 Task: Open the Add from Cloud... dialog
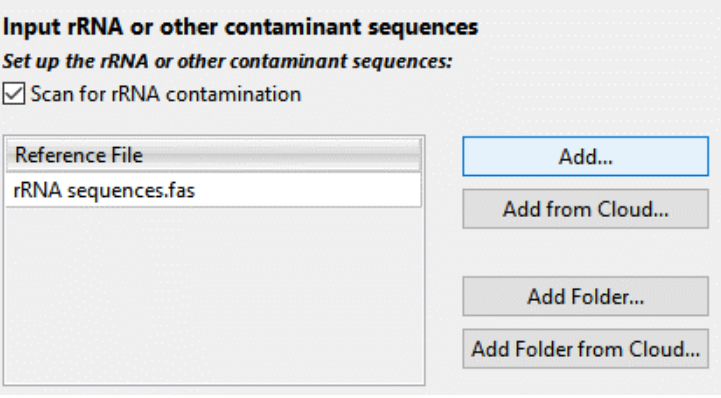pyautogui.click(x=585, y=209)
